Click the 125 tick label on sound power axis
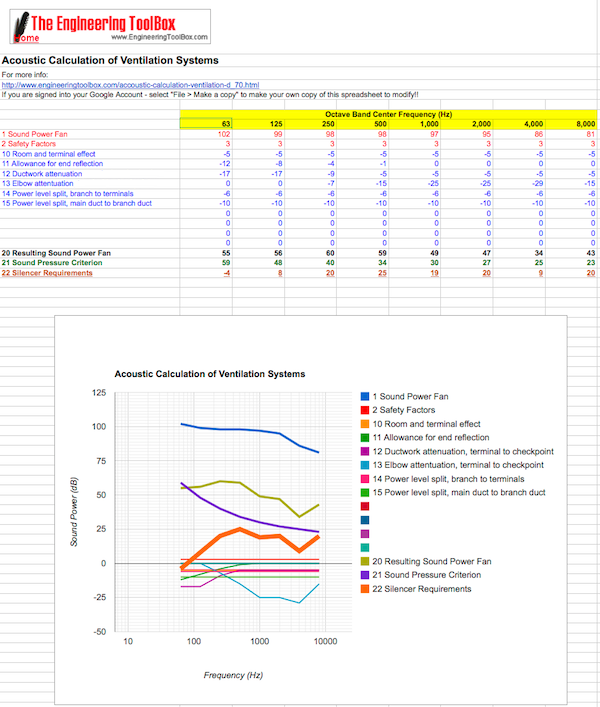This screenshot has width=600, height=707. click(99, 393)
